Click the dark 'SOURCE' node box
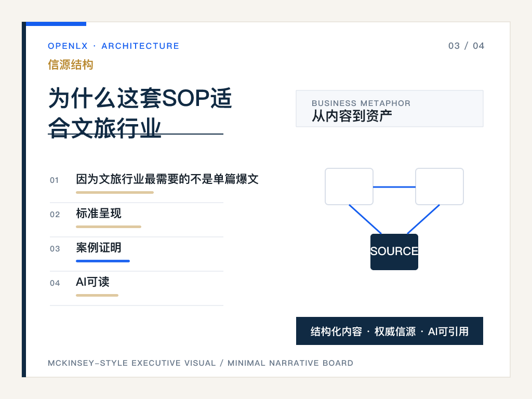The height and width of the screenshot is (399, 532). (x=394, y=252)
